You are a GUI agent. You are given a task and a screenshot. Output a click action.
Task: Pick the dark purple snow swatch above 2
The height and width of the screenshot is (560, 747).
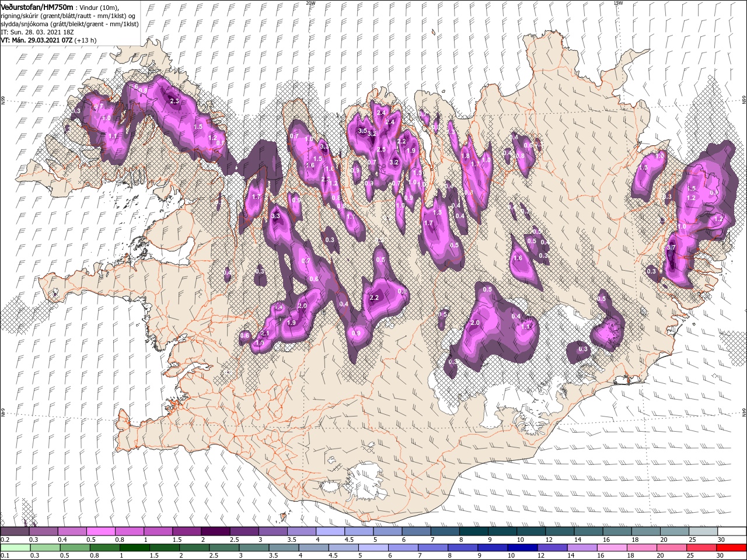(215, 531)
